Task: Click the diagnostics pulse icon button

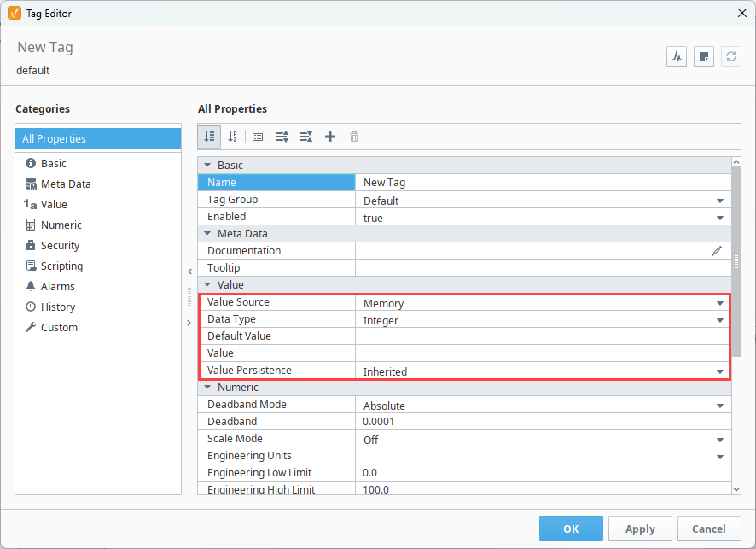Action: click(677, 56)
